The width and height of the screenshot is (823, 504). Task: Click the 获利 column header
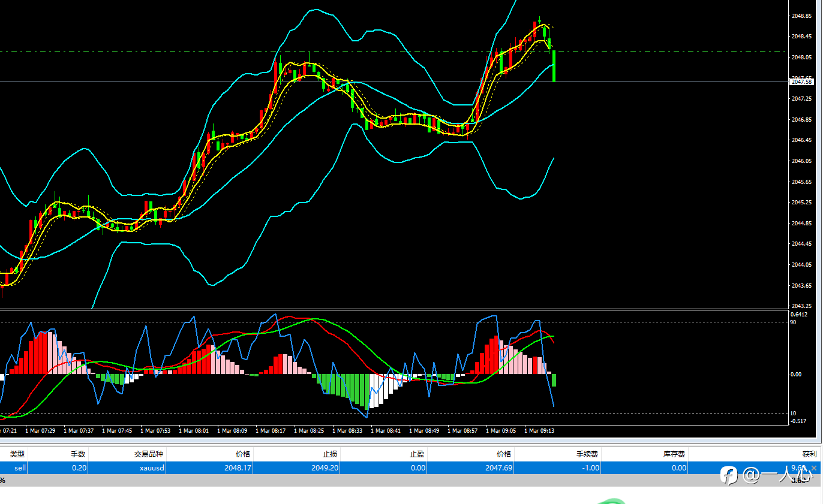[809, 454]
